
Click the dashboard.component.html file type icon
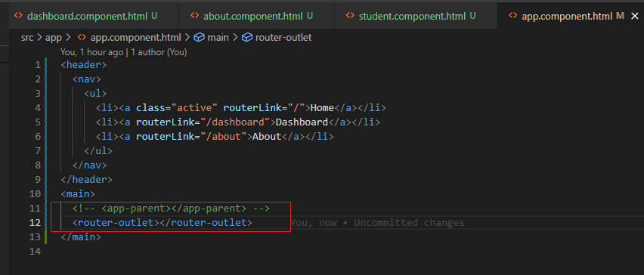click(18, 16)
